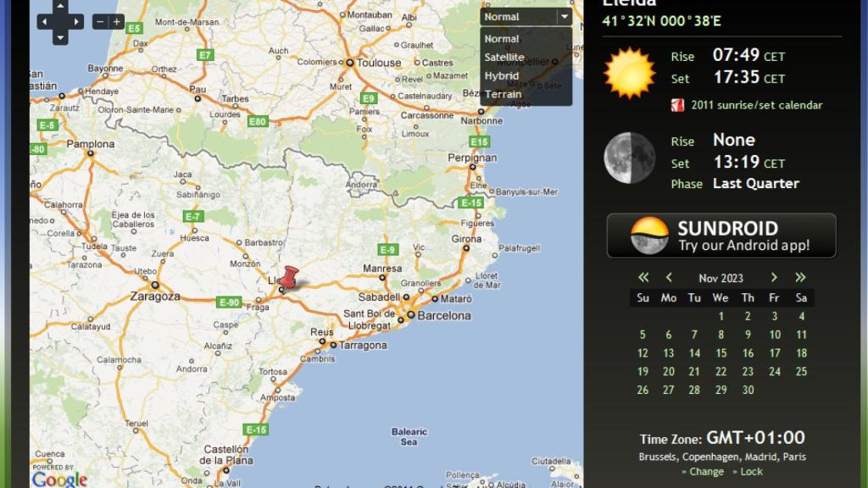Select Satellite map type
Screen dimensions: 868x488
[x=504, y=58]
